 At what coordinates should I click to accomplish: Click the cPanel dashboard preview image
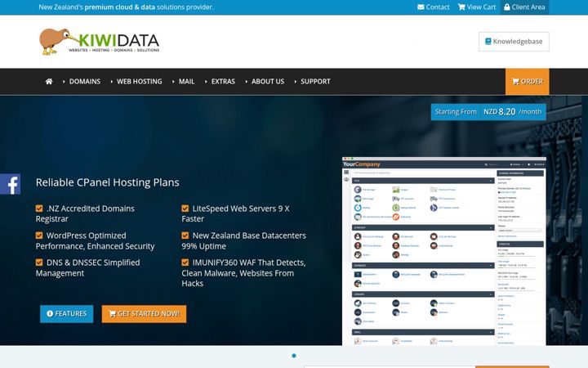pos(444,251)
